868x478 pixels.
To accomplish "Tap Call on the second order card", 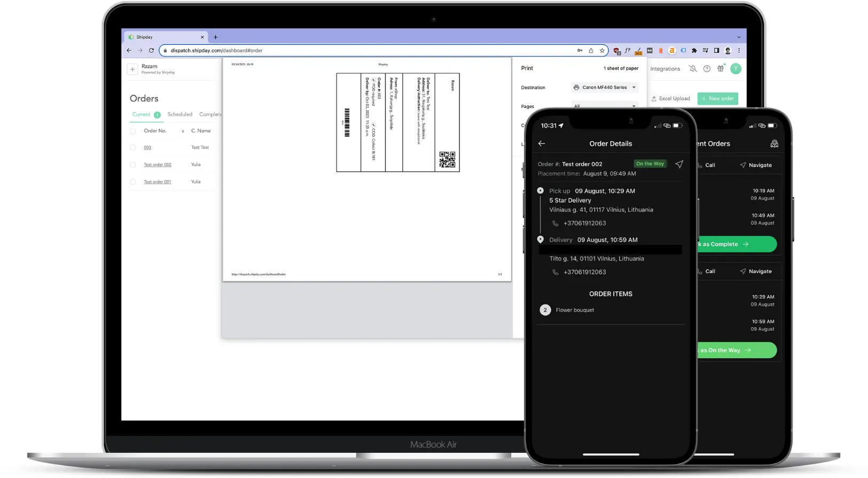I will (x=707, y=272).
